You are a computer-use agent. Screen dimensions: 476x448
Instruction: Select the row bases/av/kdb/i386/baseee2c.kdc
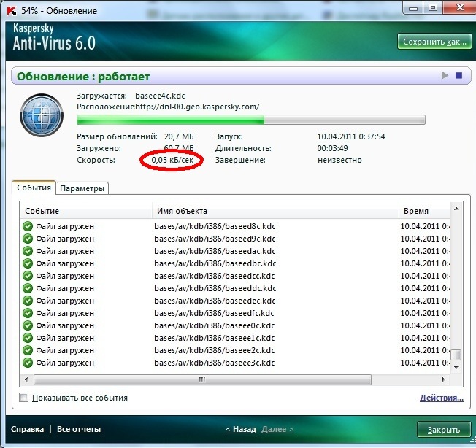235,350
